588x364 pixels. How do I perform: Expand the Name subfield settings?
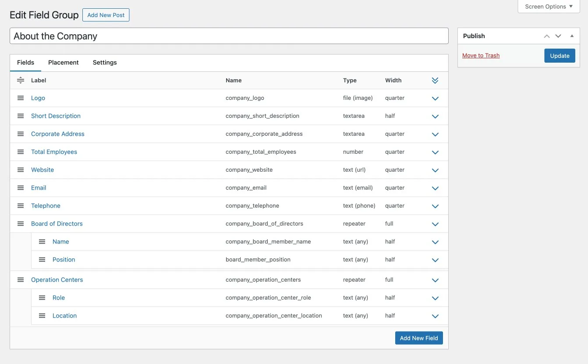[x=435, y=242]
